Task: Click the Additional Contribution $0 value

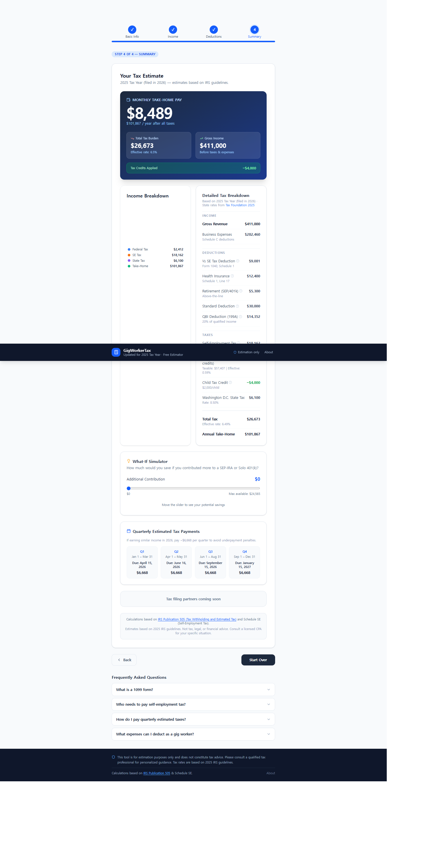Action: tap(258, 479)
